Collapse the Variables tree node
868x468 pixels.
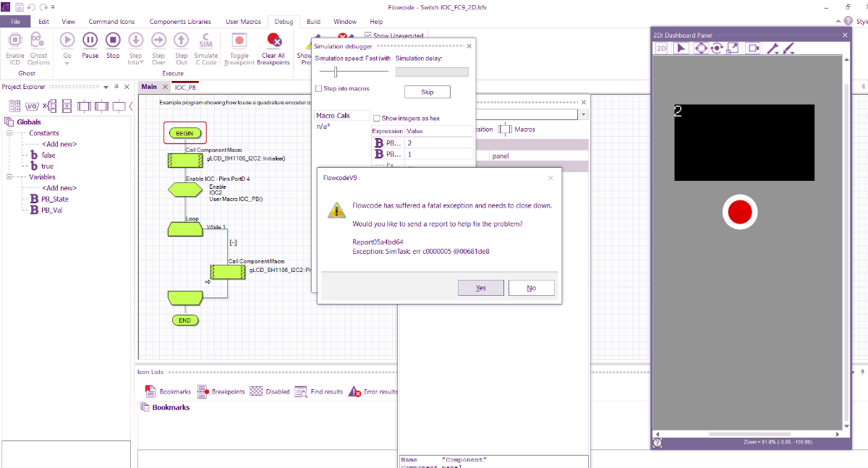(10, 177)
